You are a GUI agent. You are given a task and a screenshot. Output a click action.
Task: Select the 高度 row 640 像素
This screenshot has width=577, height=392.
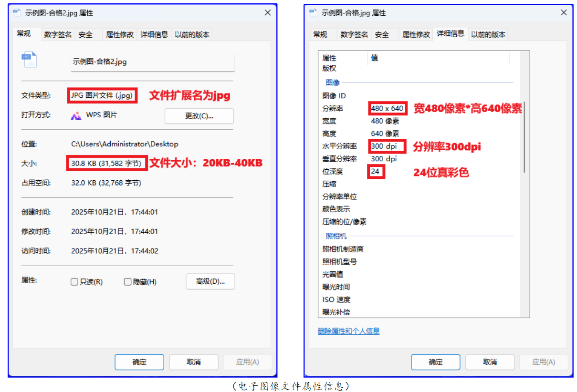click(x=420, y=134)
